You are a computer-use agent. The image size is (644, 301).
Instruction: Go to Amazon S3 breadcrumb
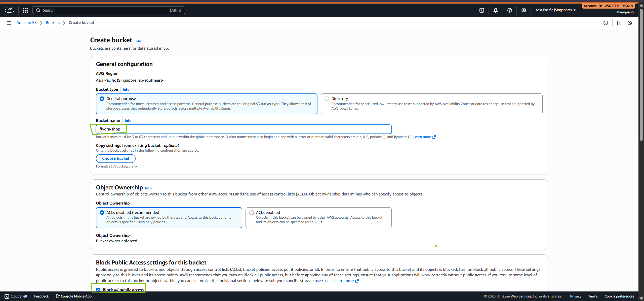(26, 23)
